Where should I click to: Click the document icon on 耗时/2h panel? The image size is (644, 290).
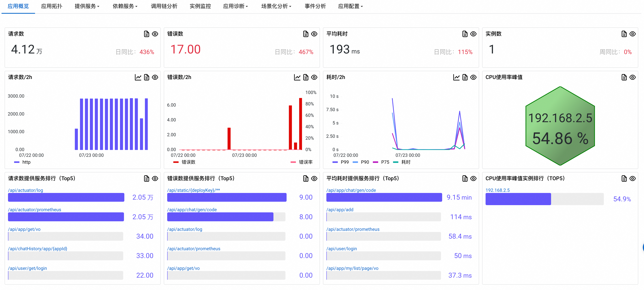pos(465,77)
